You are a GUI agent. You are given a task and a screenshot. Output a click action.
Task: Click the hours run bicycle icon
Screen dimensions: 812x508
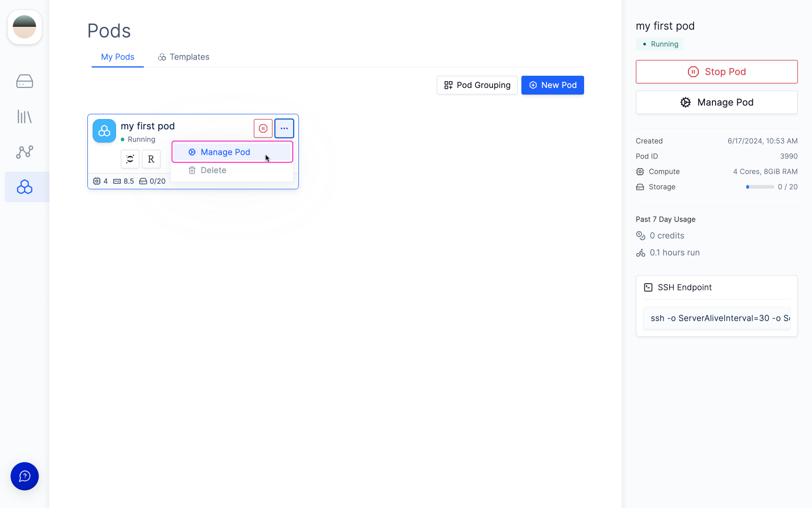[x=640, y=253]
